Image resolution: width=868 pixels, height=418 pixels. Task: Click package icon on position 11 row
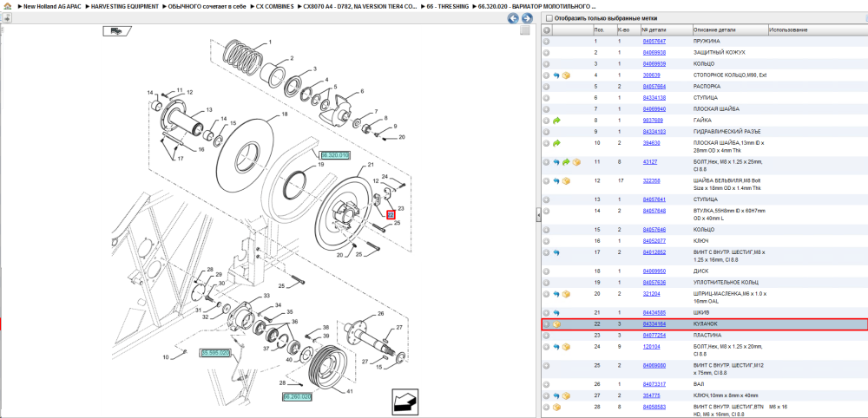point(575,162)
